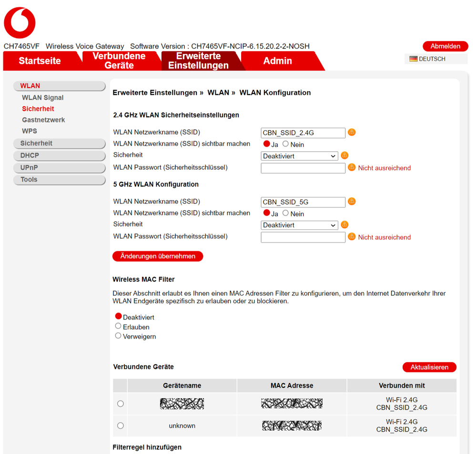Open the UPnP sidebar section
The image size is (476, 454).
(x=60, y=168)
